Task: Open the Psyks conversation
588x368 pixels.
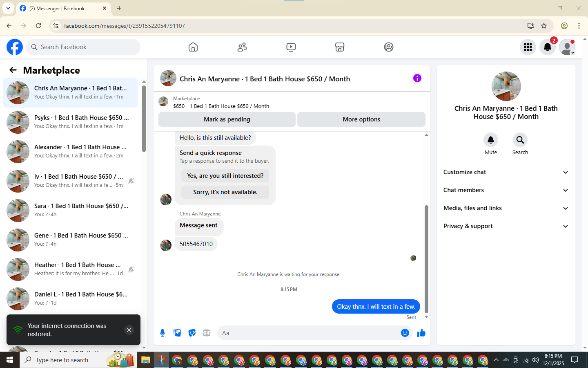Action: [x=71, y=122]
